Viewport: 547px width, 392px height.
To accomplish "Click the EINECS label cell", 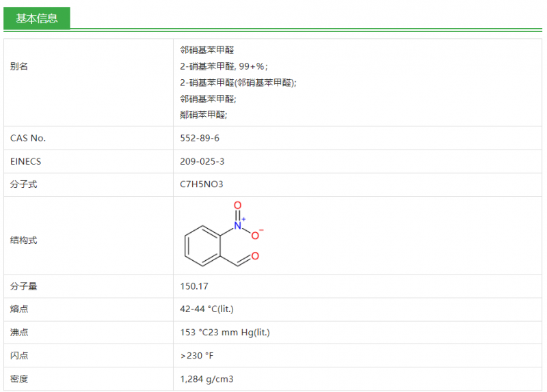I will pos(26,161).
